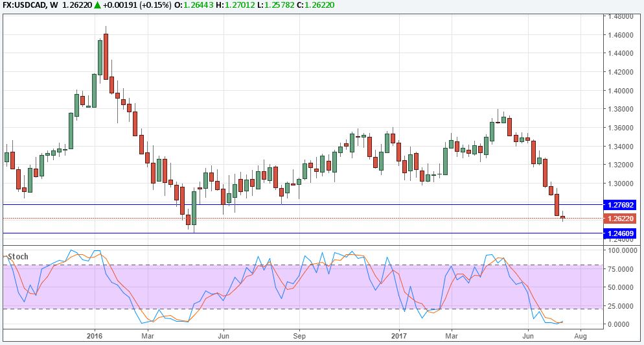The width and height of the screenshot is (644, 345).
Task: Click the FX:USDCAD symbol title
Action: (24, 5)
